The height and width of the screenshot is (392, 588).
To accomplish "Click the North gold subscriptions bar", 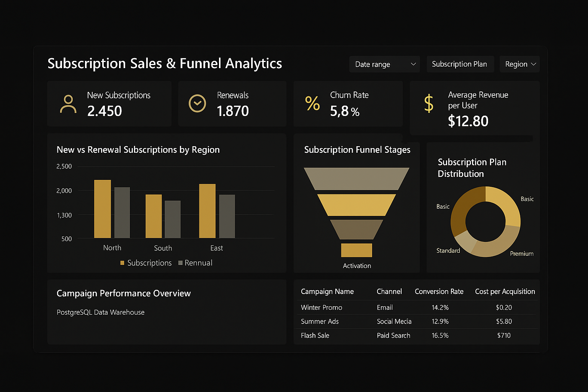I will [x=103, y=209].
